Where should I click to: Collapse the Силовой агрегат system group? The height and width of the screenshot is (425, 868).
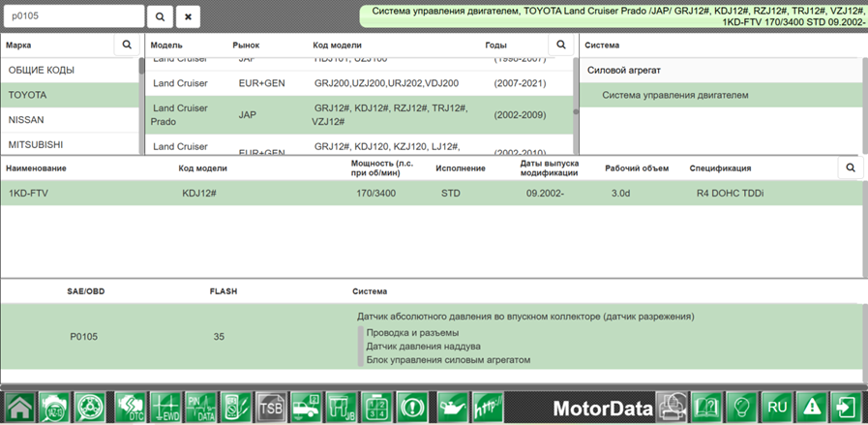point(720,71)
